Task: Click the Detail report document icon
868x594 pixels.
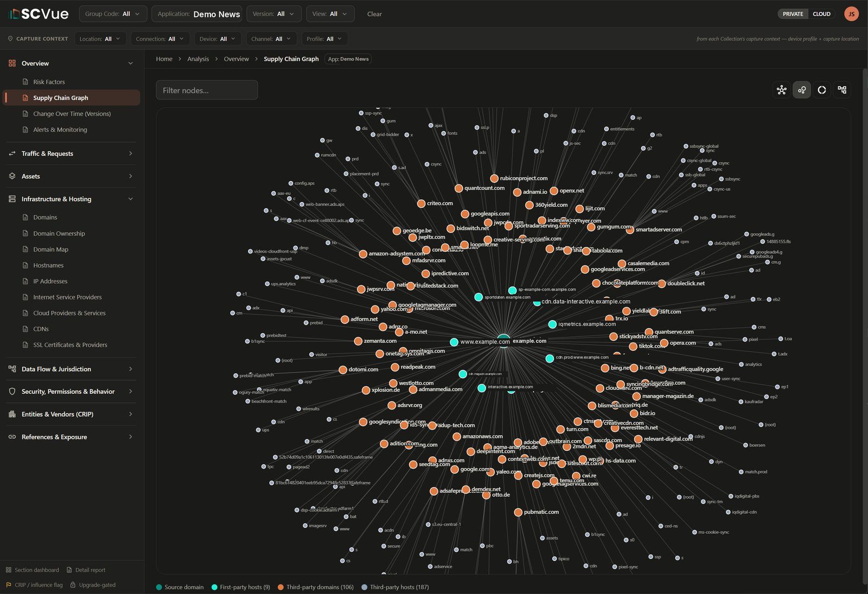Action: 69,570
